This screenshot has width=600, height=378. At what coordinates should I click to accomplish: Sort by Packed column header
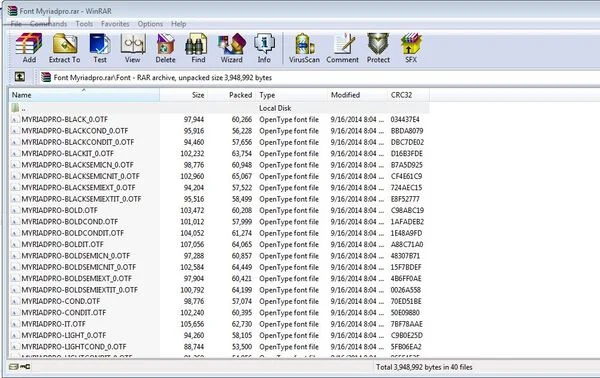[232, 95]
